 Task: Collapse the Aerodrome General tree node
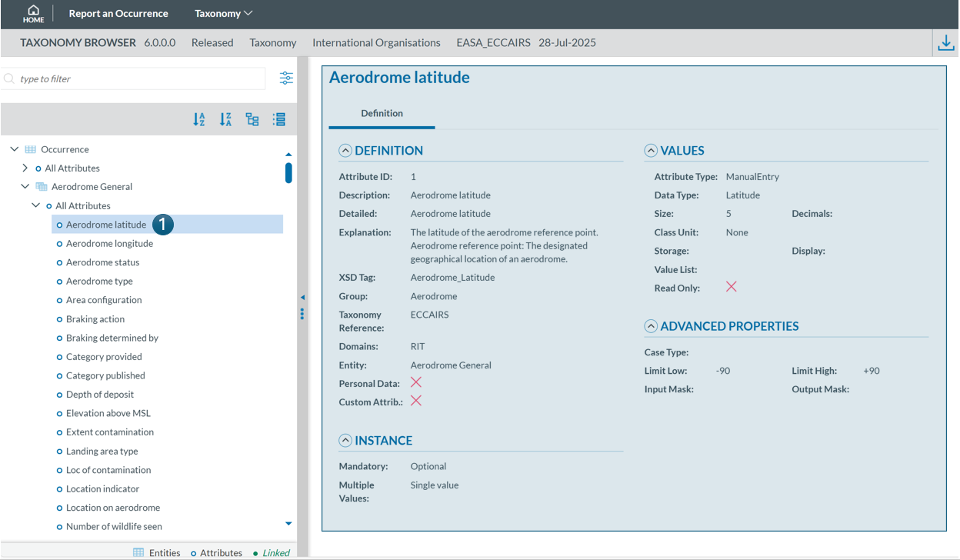(25, 186)
